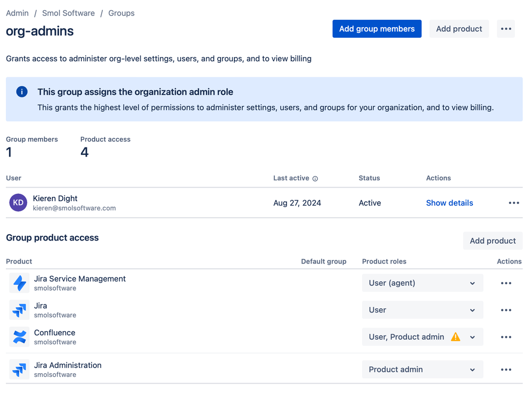
Task: Open more actions for Kieren Dight
Action: [x=514, y=203]
